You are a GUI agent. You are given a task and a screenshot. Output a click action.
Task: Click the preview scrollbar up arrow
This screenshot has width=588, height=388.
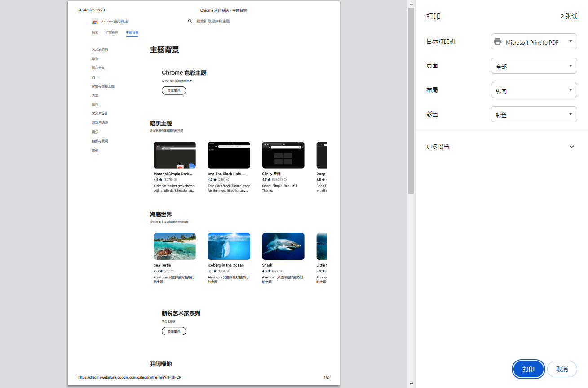pyautogui.click(x=411, y=3)
